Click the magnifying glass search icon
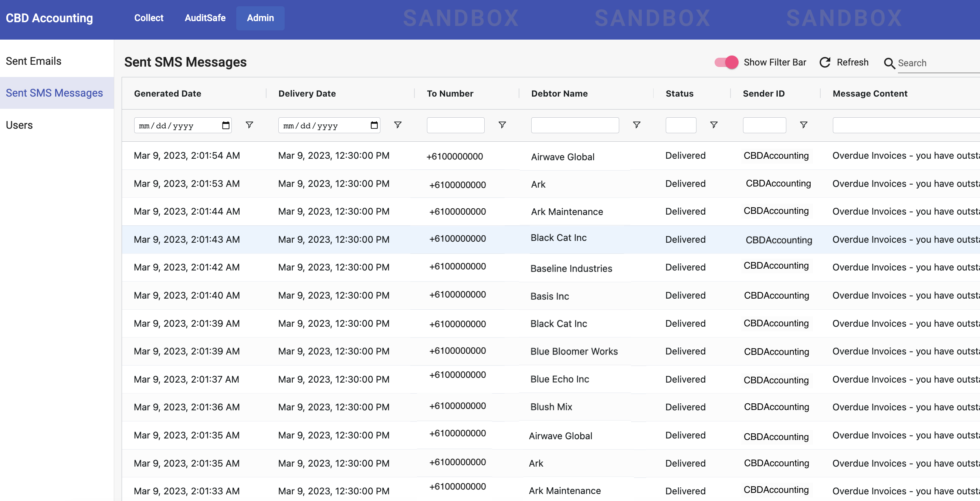This screenshot has height=501, width=980. pos(889,63)
